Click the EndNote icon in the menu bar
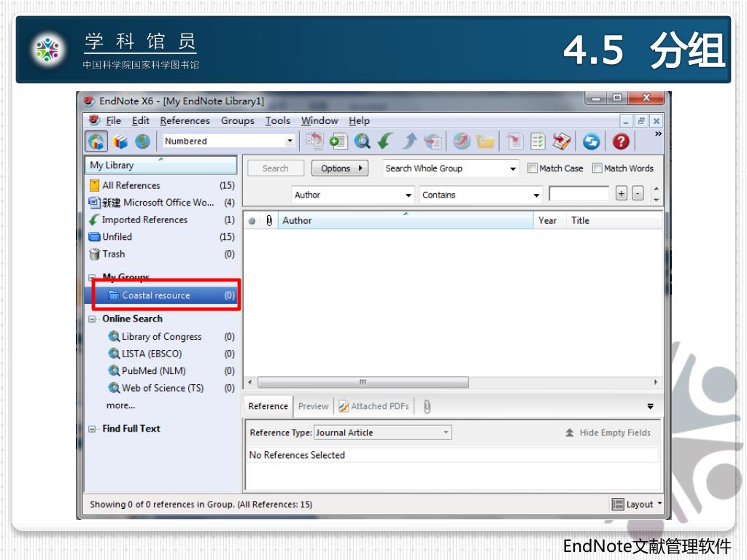The image size is (747, 560). pos(94,120)
